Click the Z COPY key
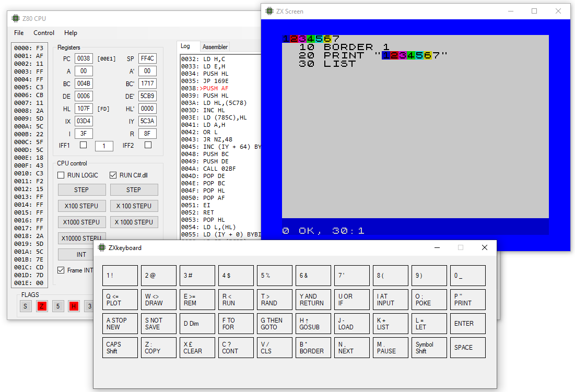 pos(159,348)
